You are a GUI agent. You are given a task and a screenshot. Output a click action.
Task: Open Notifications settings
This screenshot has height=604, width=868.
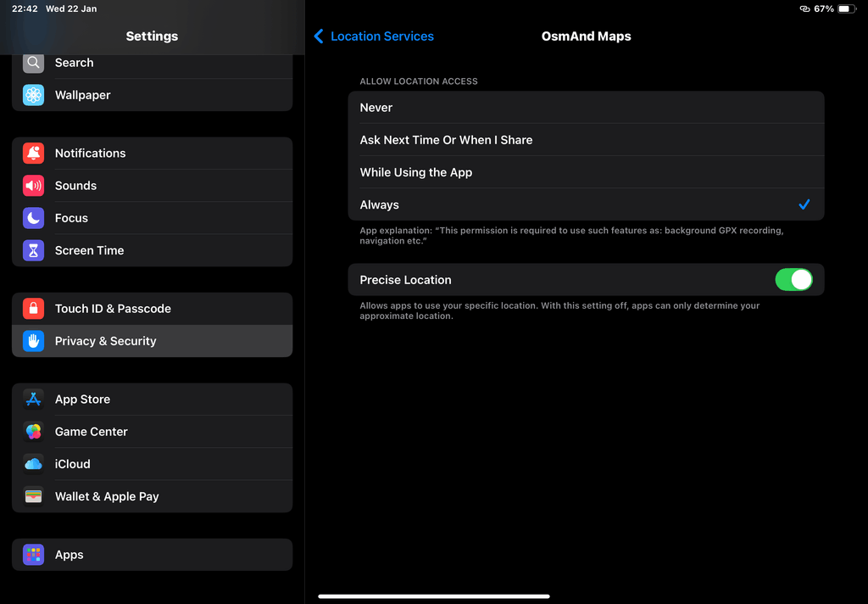pos(153,153)
